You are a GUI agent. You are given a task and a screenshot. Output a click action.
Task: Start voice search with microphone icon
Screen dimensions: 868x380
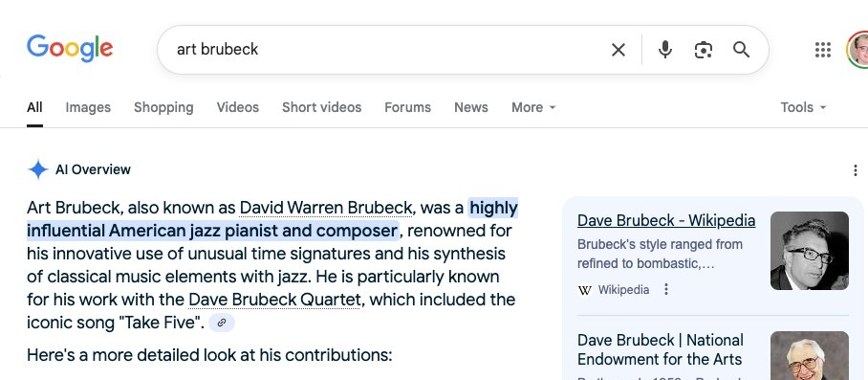(x=664, y=50)
